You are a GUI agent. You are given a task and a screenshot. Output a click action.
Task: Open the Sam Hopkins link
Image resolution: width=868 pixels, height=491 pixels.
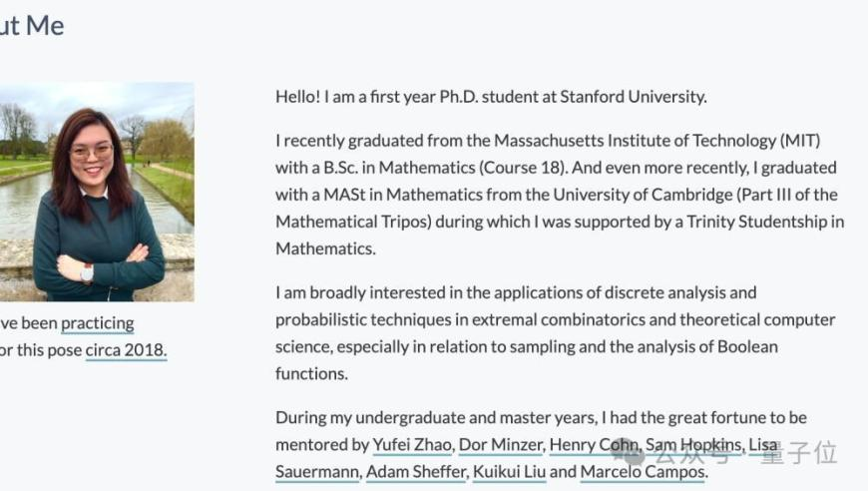click(x=693, y=444)
